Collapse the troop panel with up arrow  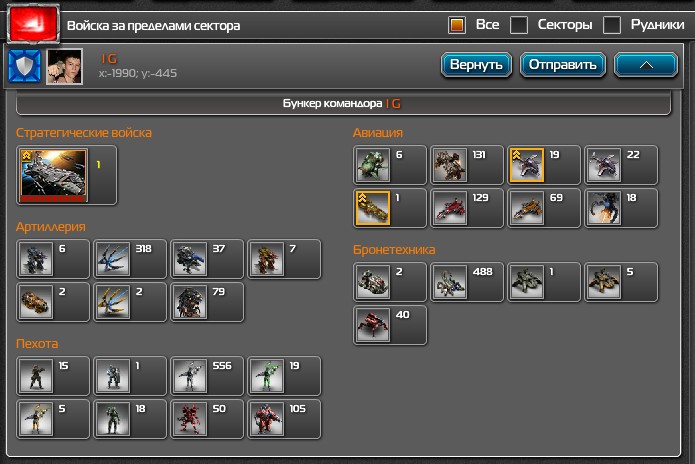point(646,65)
